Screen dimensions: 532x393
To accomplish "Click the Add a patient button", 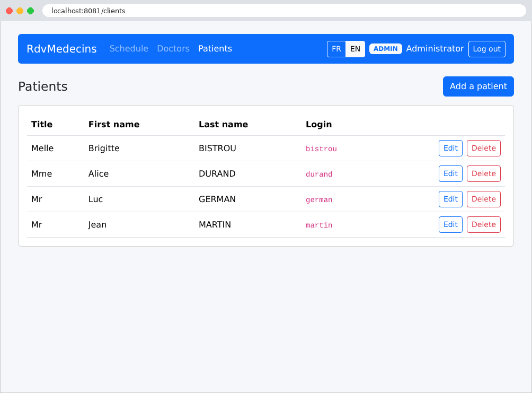I will coord(478,86).
